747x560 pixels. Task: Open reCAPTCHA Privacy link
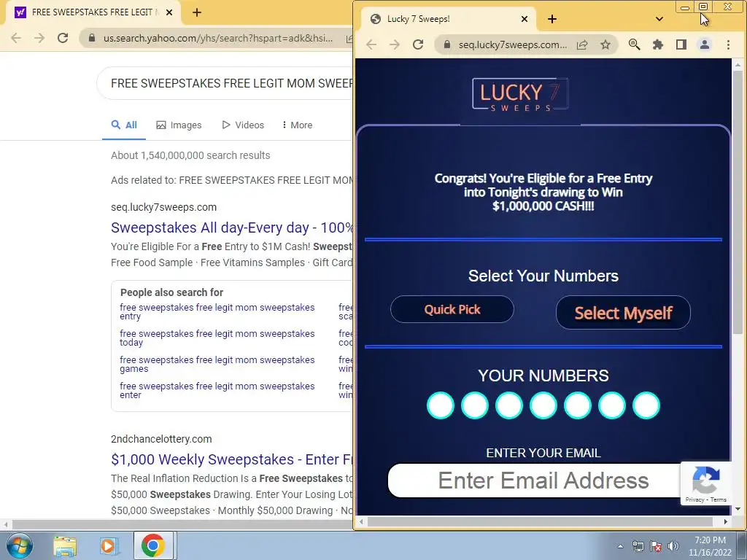click(x=694, y=499)
